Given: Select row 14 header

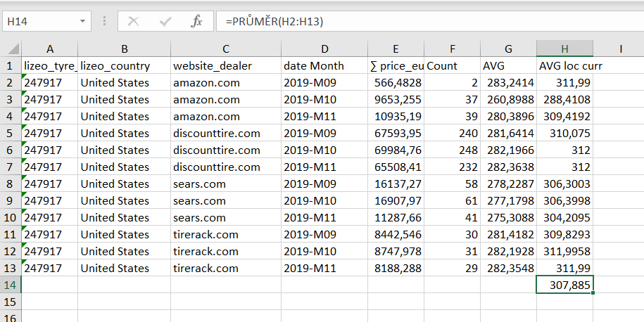Looking at the screenshot, I should [x=11, y=285].
